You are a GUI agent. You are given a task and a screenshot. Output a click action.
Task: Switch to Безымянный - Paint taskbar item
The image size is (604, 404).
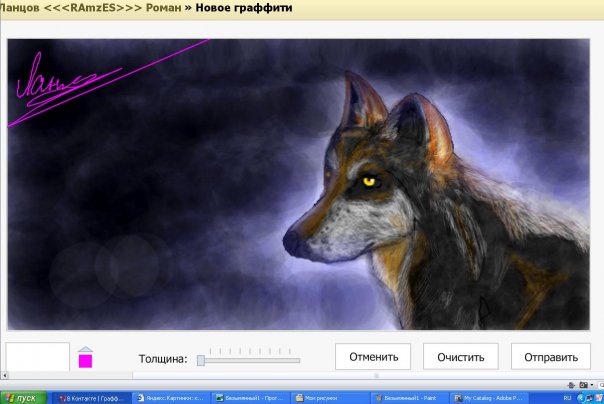coord(409,397)
